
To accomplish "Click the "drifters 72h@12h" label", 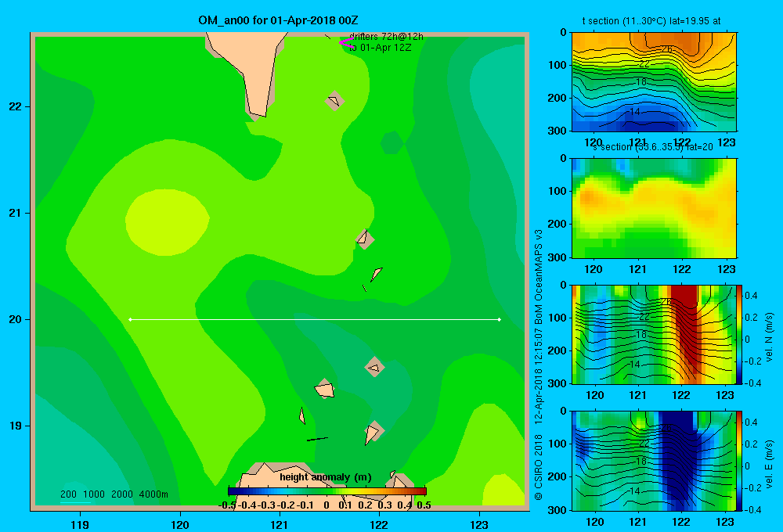I will click(387, 37).
